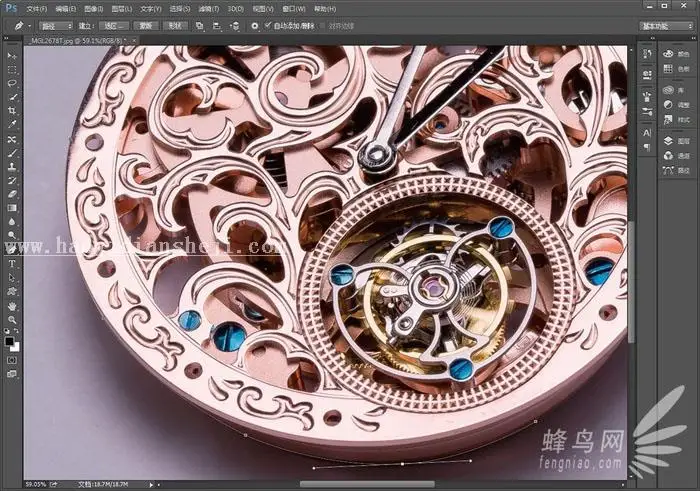Image resolution: width=700 pixels, height=491 pixels.
Task: Open the Paragraph panel icon
Action: [x=647, y=147]
